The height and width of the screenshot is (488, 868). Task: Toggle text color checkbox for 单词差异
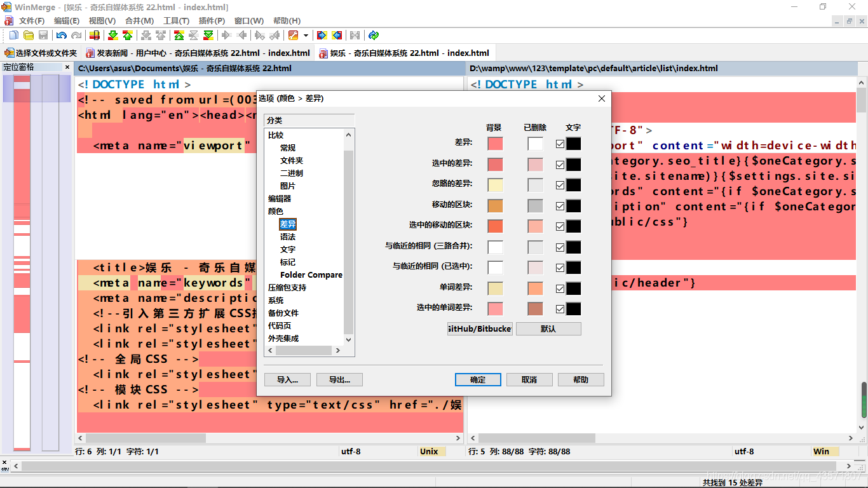(560, 289)
